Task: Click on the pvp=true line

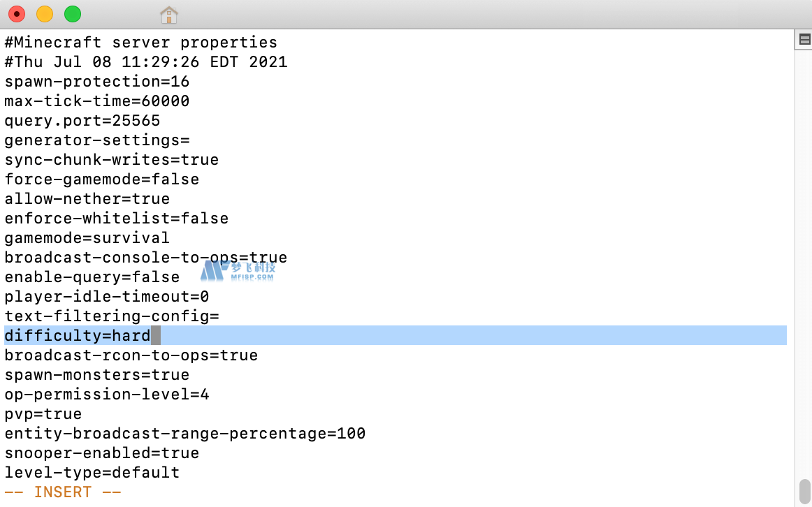Action: 43,414
